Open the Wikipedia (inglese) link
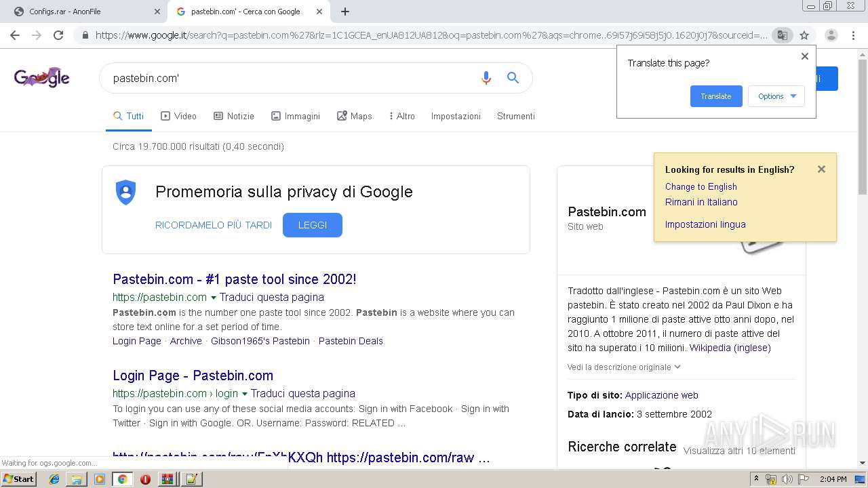This screenshot has height=488, width=868. click(x=730, y=348)
